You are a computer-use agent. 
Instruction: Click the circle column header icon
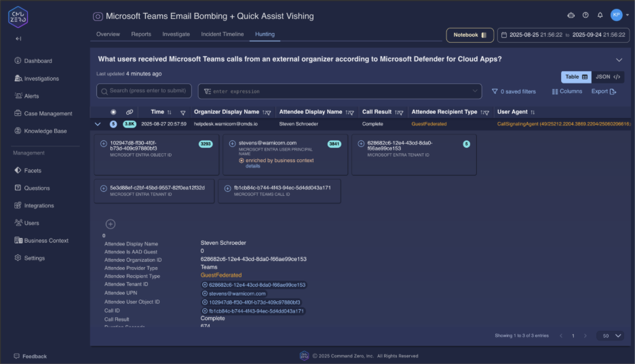(113, 112)
